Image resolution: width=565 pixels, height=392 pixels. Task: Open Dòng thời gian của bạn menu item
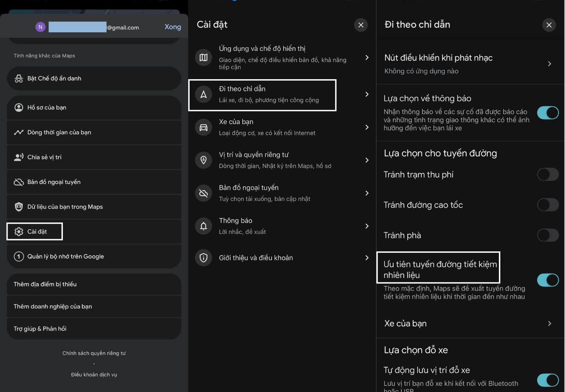click(x=94, y=132)
